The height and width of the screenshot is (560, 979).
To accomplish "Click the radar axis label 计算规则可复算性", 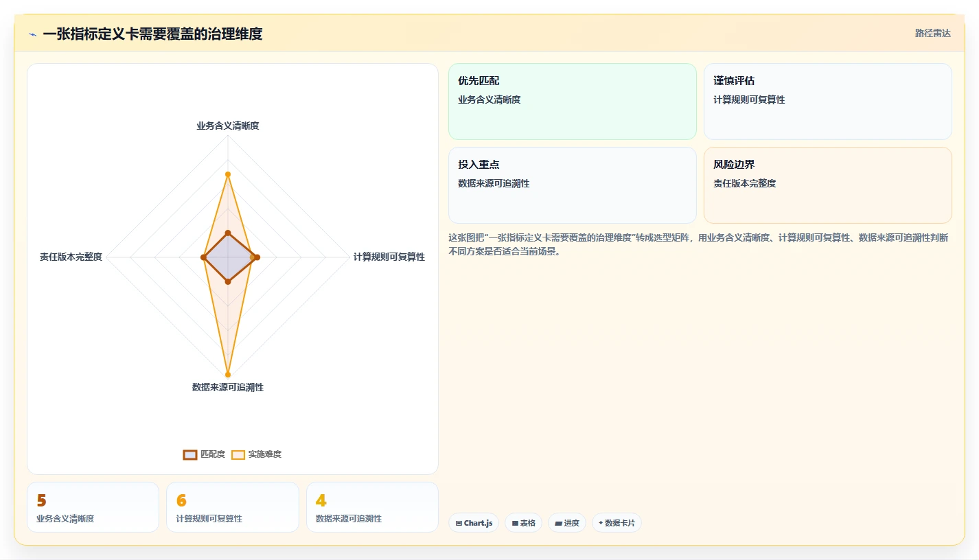I will 389,257.
